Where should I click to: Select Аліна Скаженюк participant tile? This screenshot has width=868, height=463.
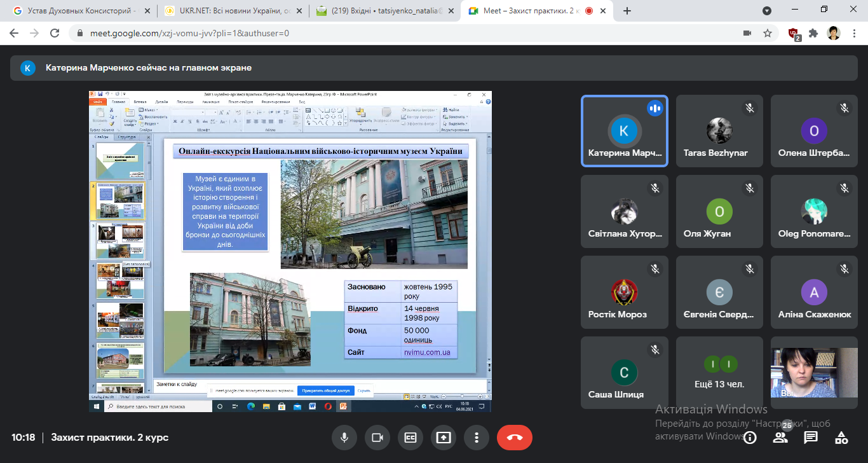814,293
